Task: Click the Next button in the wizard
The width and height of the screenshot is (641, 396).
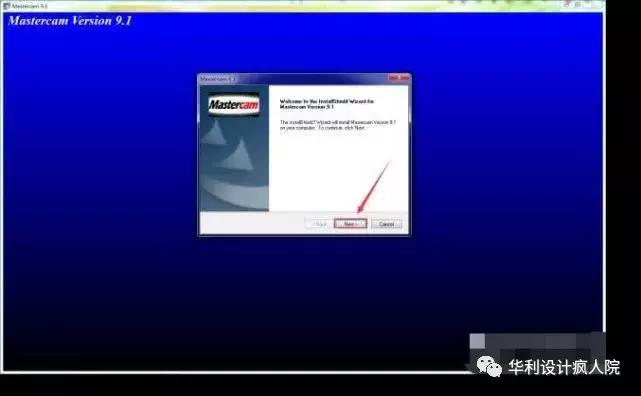Action: click(350, 224)
